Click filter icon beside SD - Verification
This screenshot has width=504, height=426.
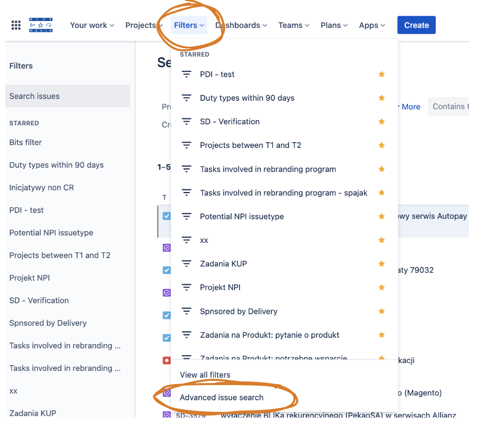tap(186, 122)
